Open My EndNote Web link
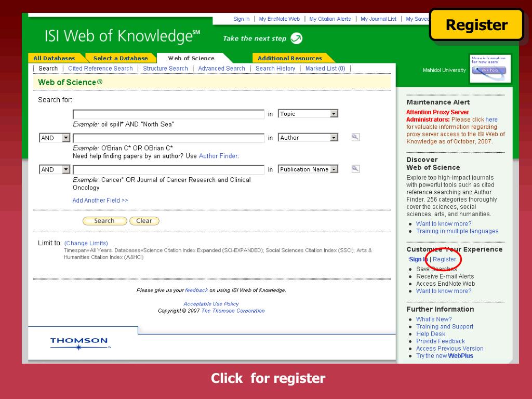 click(x=279, y=19)
